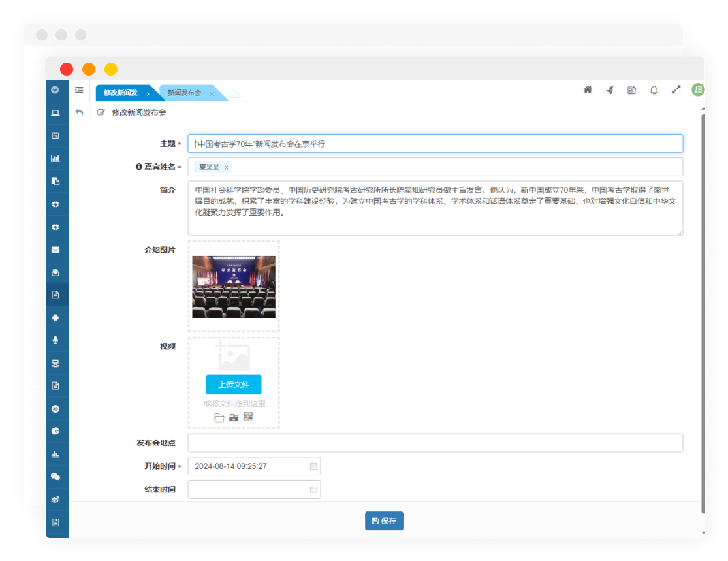Click the home icon in top toolbar
728x561 pixels.
click(588, 90)
